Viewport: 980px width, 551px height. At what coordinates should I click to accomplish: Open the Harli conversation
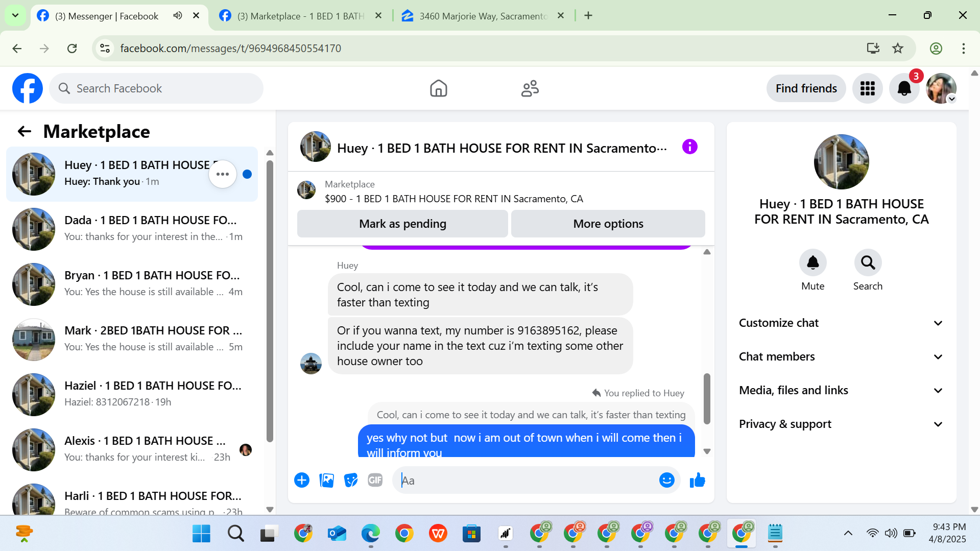click(x=132, y=497)
